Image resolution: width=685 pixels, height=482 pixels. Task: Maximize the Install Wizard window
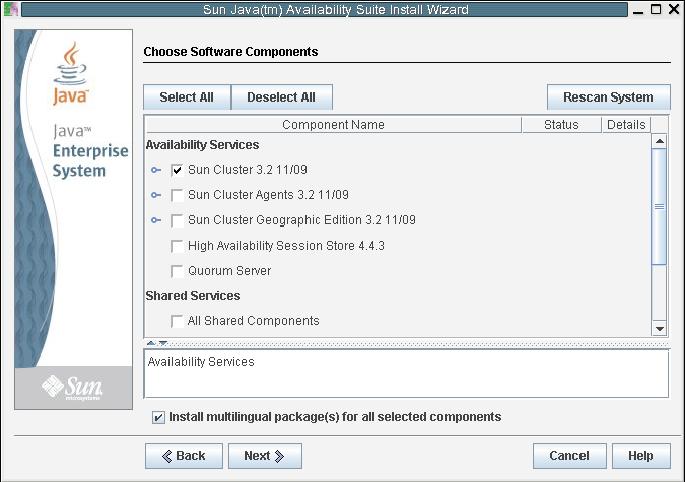[x=656, y=9]
